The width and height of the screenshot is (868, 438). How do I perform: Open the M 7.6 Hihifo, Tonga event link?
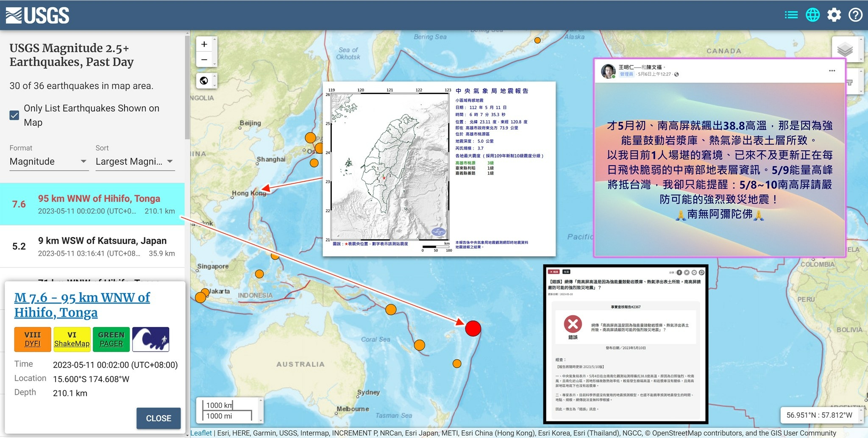pyautogui.click(x=82, y=305)
